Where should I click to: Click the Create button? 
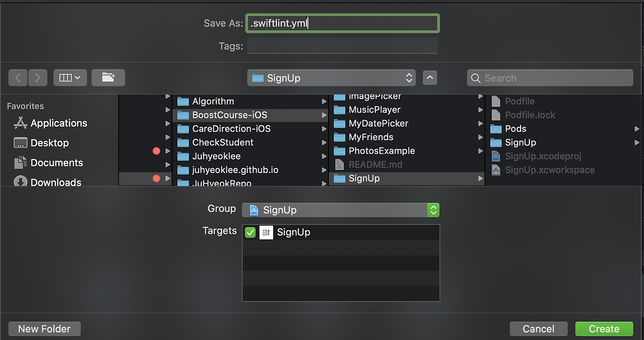(604, 329)
